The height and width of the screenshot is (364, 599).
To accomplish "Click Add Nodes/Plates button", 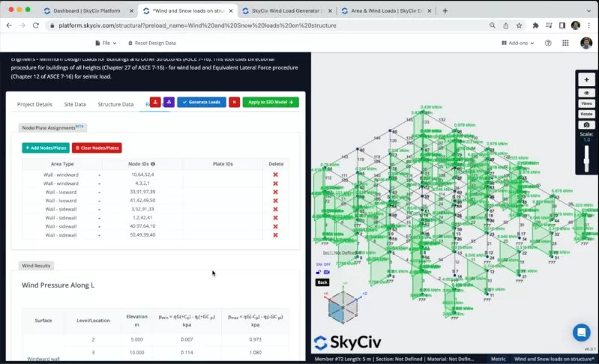I will coord(46,148).
